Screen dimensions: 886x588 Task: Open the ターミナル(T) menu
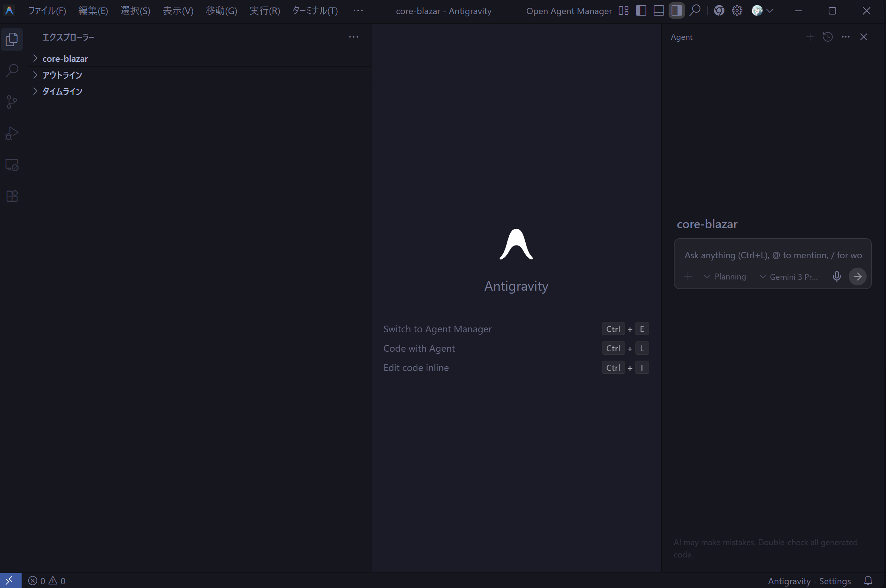point(315,10)
